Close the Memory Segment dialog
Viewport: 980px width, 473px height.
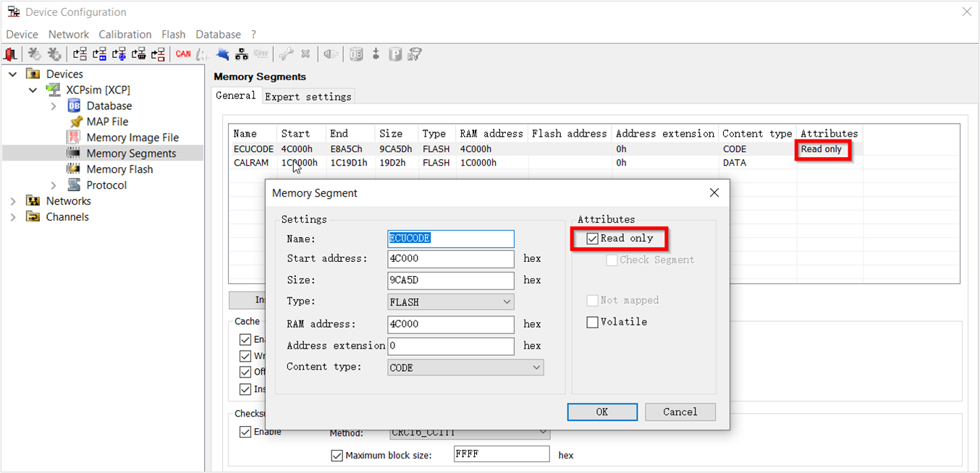tap(714, 193)
